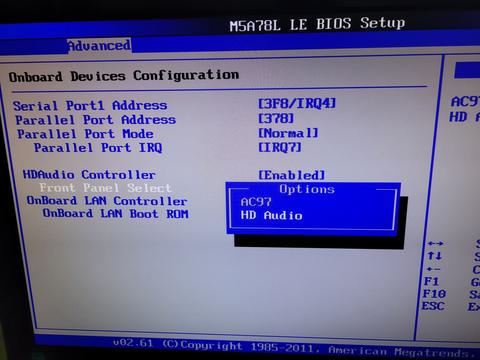This screenshot has height=360, width=480.
Task: Open Parallel Port Address value 378
Action: click(x=276, y=118)
